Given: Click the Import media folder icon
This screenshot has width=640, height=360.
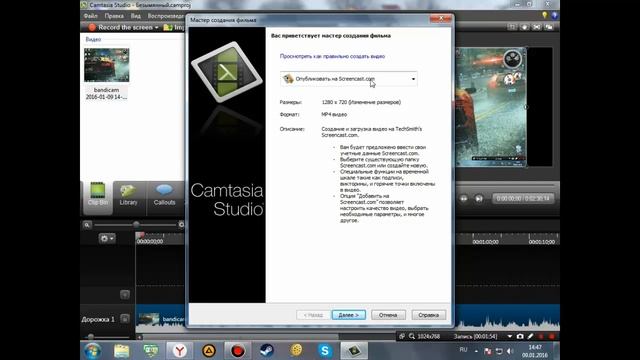Looking at the screenshot, I should point(168,27).
